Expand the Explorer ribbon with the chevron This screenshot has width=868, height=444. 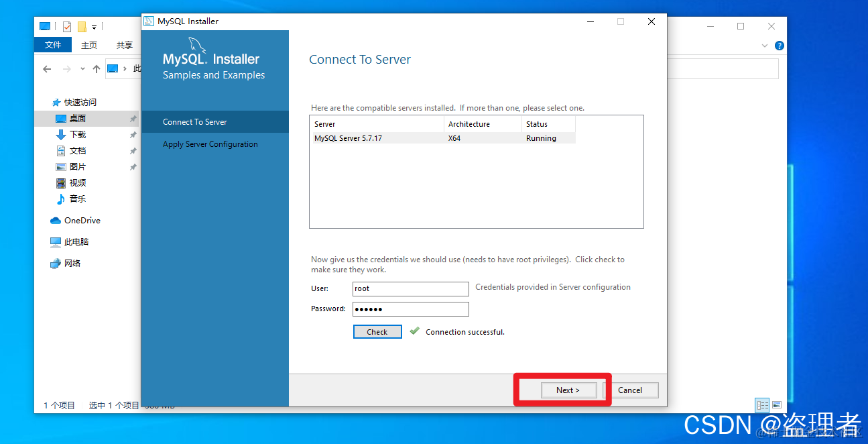click(x=765, y=46)
